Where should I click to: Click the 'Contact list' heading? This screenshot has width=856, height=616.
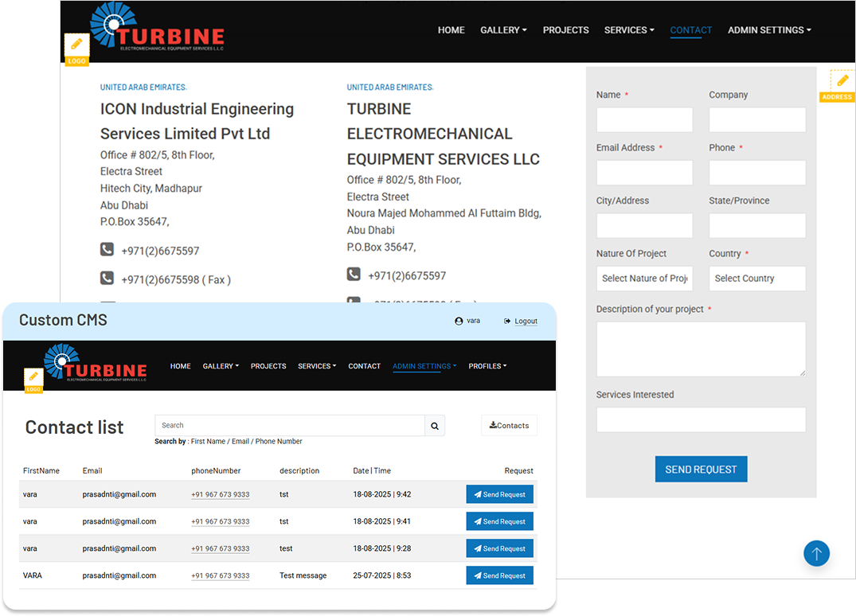coord(74,427)
